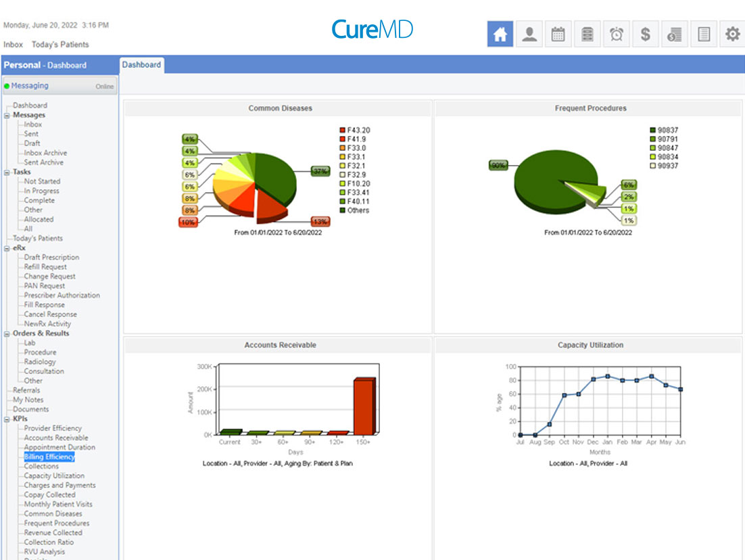The width and height of the screenshot is (745, 560).
Task: Collapse the Tasks tree node
Action: pos(7,172)
